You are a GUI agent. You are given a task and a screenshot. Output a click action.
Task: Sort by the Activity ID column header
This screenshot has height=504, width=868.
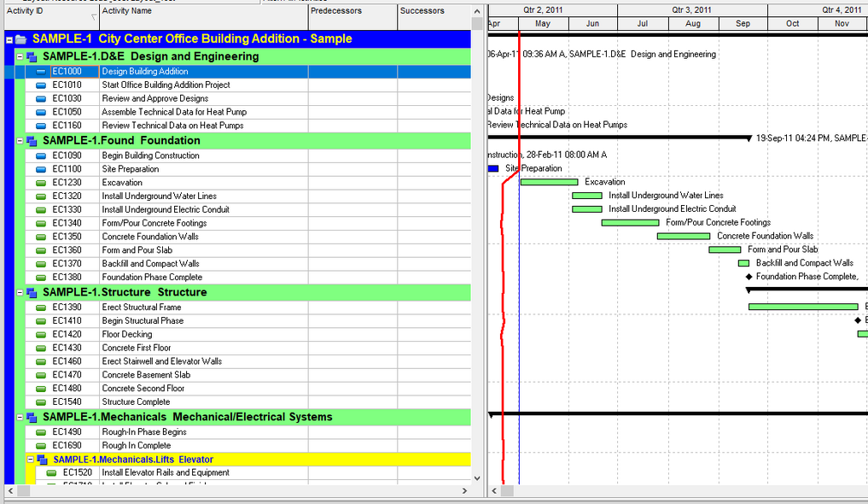[52, 16]
